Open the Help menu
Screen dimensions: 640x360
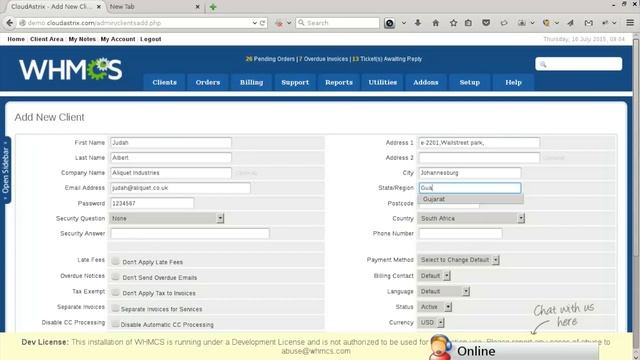513,82
